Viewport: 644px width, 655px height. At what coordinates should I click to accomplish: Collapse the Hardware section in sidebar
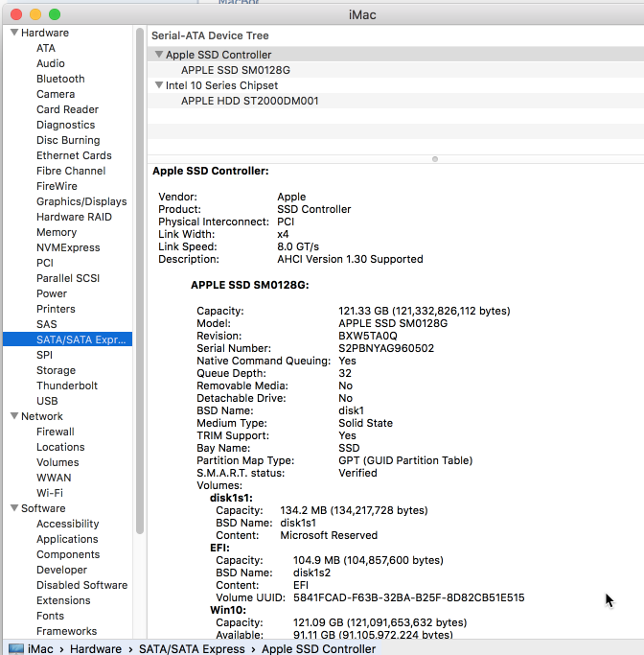pyautogui.click(x=14, y=33)
